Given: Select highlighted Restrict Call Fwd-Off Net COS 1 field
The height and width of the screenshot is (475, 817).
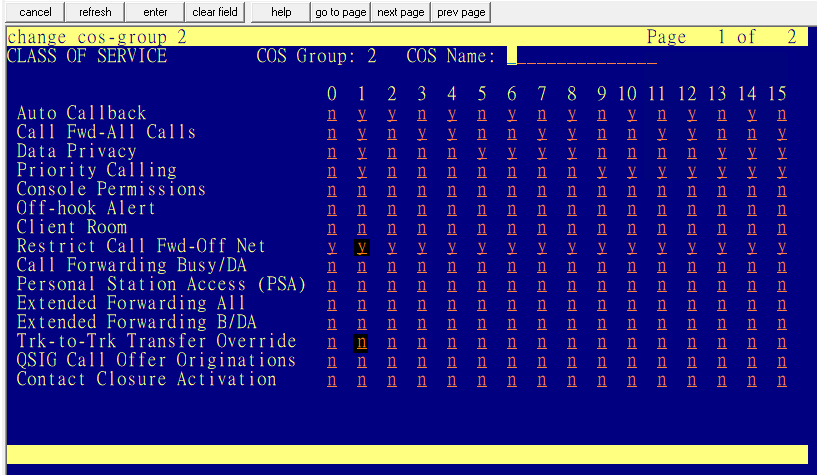Looking at the screenshot, I should tap(362, 247).
